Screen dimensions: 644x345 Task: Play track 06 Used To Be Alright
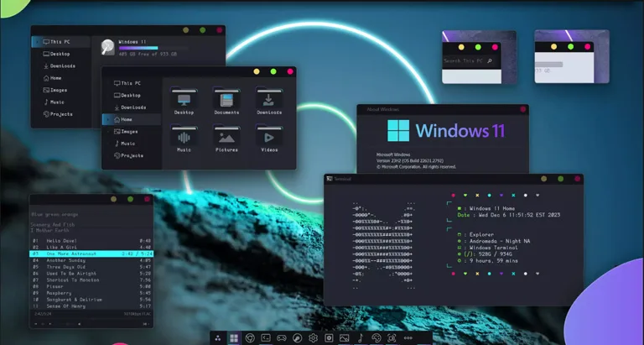pos(91,274)
